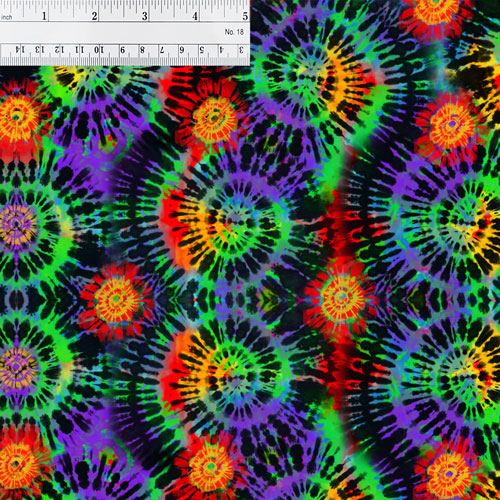Click the 9 centimeter mark on ruler
Screen dimensions: 500x500
[x=123, y=50]
